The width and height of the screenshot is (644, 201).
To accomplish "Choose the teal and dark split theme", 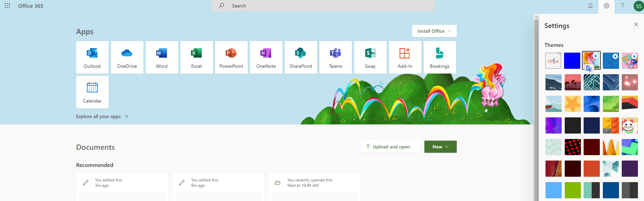I will coord(592,190).
